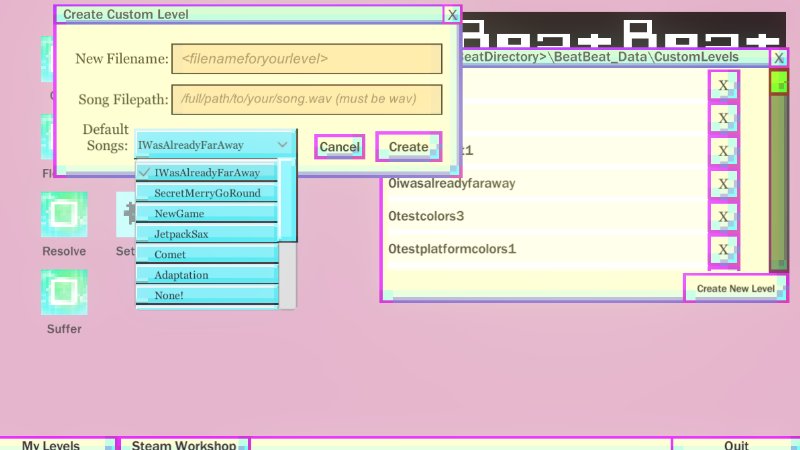Click the New Filename input field

point(307,59)
